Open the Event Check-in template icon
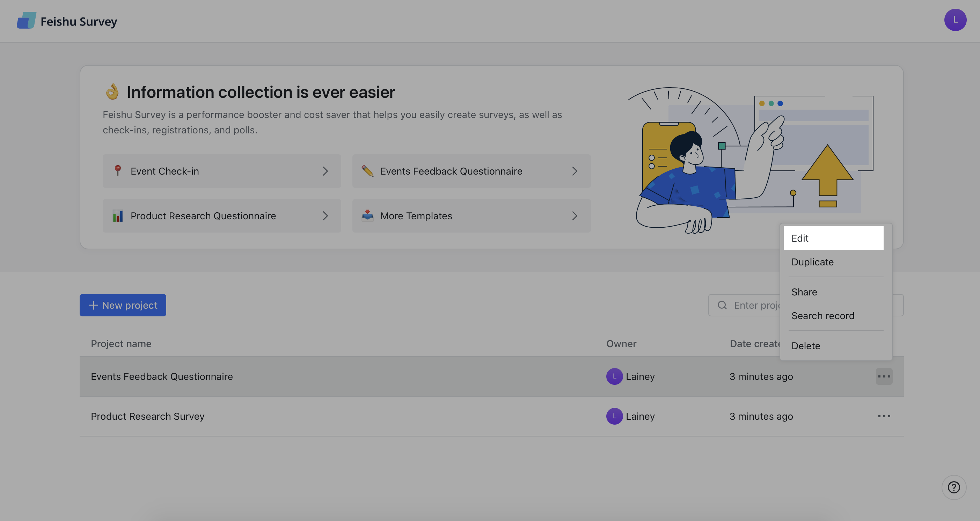 (118, 171)
